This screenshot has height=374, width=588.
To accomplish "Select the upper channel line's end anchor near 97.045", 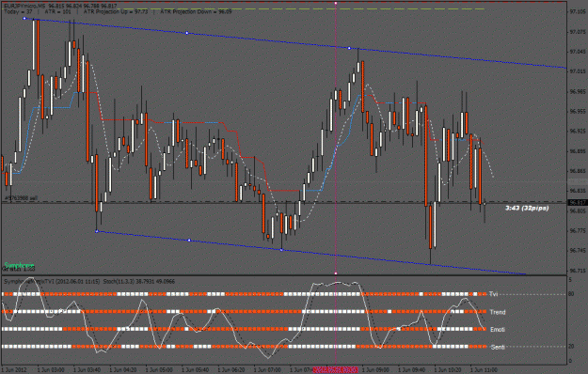I will 349,48.
